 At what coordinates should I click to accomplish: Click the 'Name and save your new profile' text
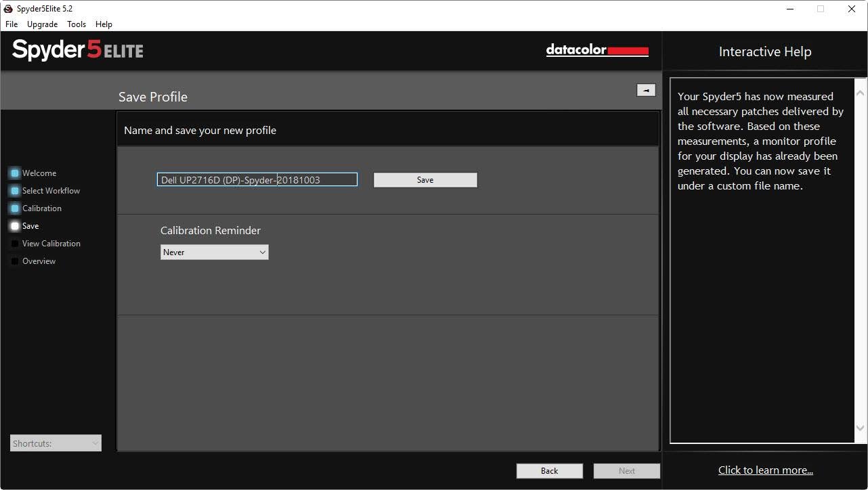pos(200,131)
